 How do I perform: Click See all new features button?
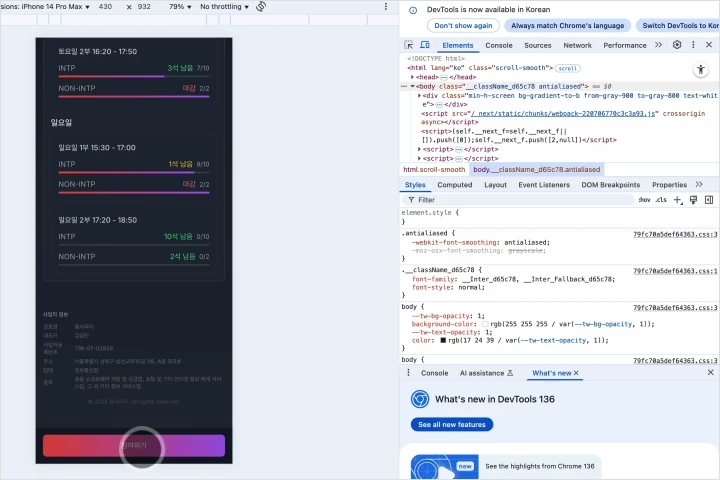pos(452,424)
